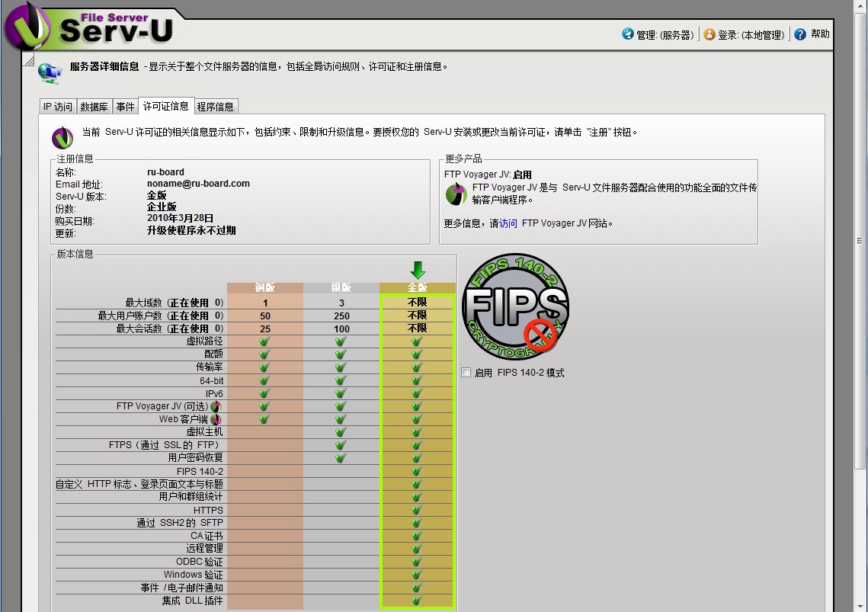Click the 企业版 edition value

point(162,207)
